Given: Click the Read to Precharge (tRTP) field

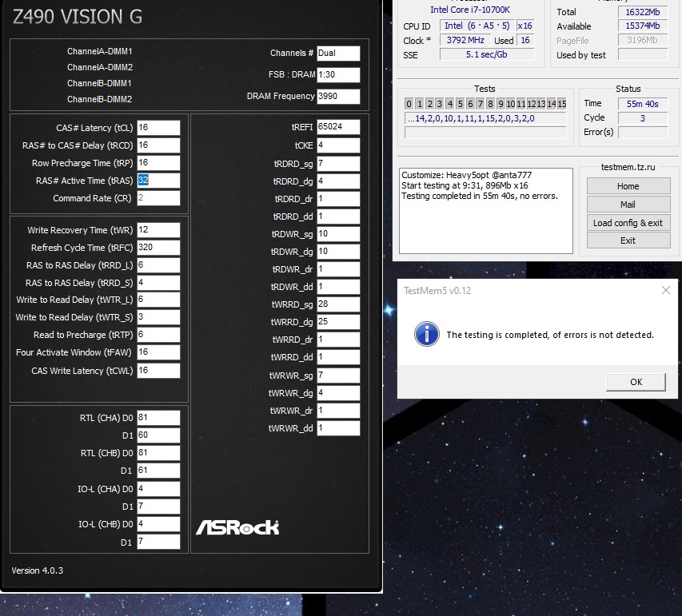Looking at the screenshot, I should [x=158, y=334].
